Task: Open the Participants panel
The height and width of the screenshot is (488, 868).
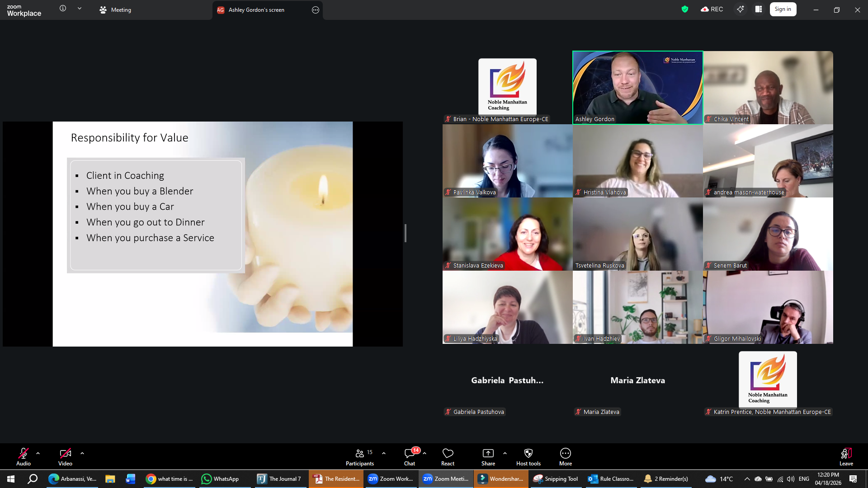Action: click(360, 456)
